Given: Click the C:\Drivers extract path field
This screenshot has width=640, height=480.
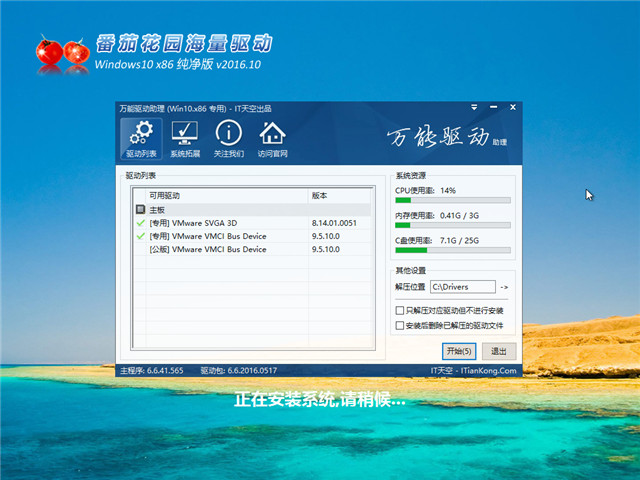Looking at the screenshot, I should click(x=463, y=287).
